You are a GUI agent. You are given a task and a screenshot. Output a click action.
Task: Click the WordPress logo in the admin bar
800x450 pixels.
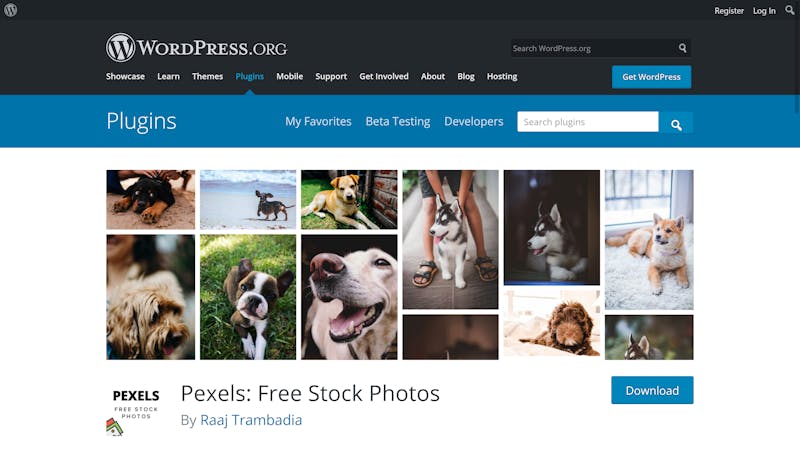pyautogui.click(x=11, y=10)
